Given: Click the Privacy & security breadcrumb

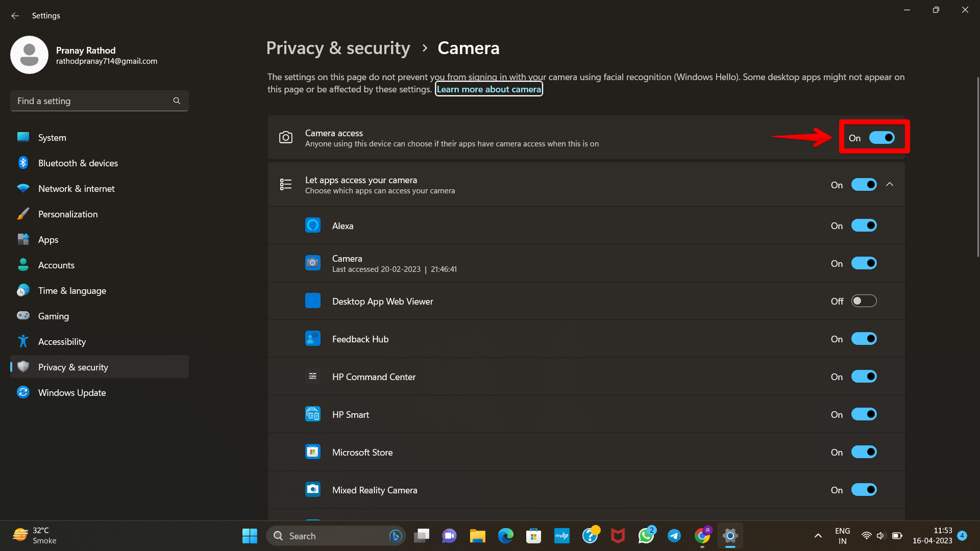Looking at the screenshot, I should click(338, 48).
